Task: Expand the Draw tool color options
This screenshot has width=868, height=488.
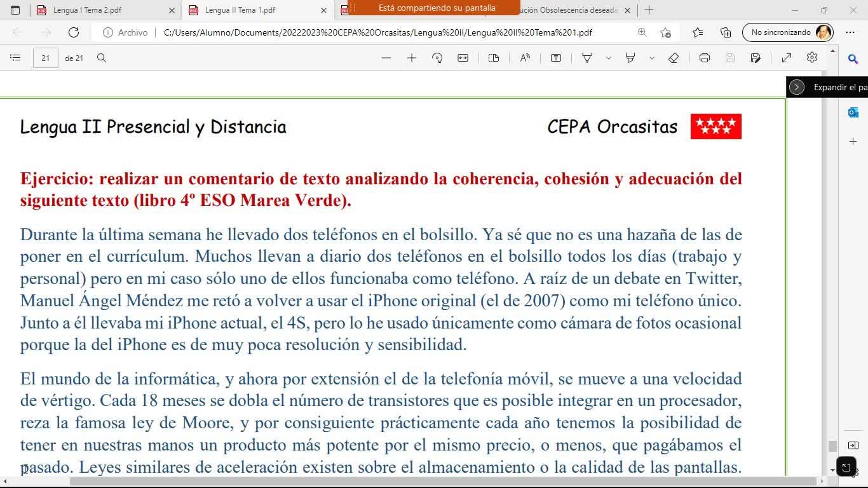Action: tap(609, 58)
